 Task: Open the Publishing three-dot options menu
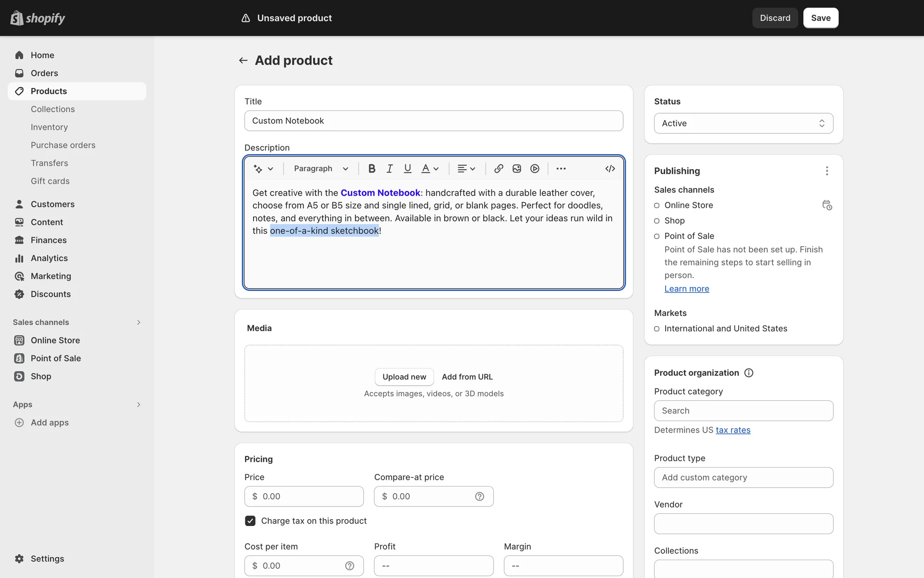[827, 171]
